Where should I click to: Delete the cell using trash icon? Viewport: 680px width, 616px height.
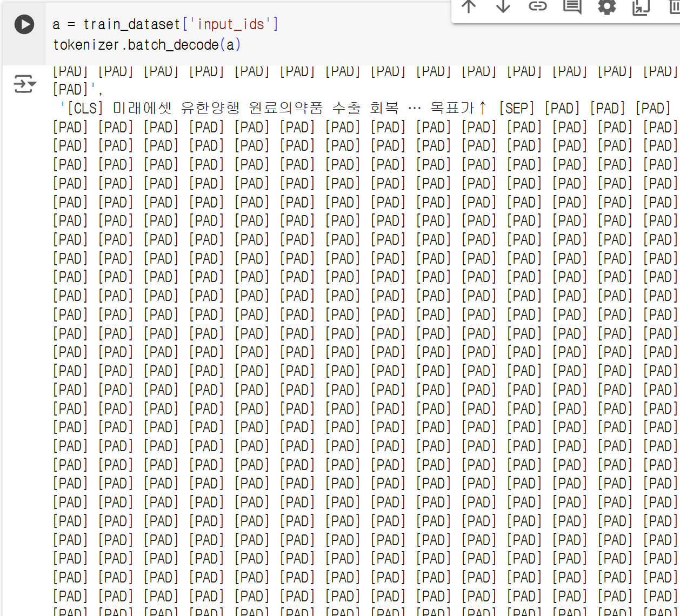[x=674, y=6]
